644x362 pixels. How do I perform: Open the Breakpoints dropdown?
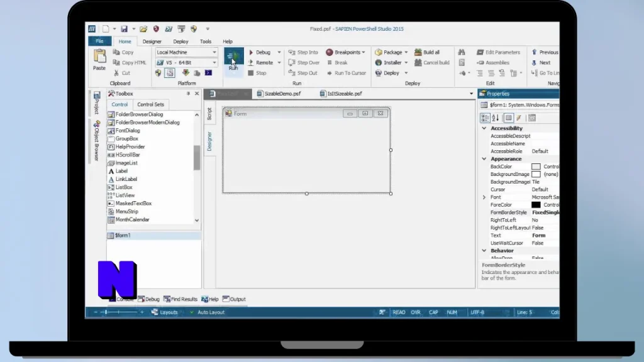364,53
